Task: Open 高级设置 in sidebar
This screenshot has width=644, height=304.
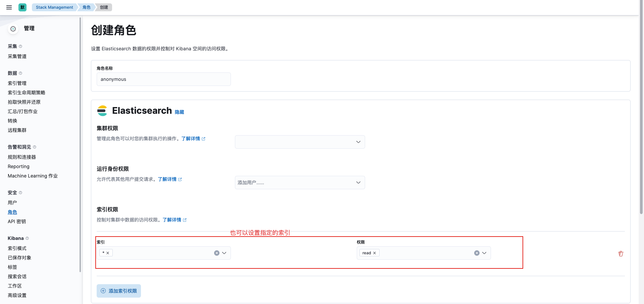Action: pyautogui.click(x=17, y=295)
